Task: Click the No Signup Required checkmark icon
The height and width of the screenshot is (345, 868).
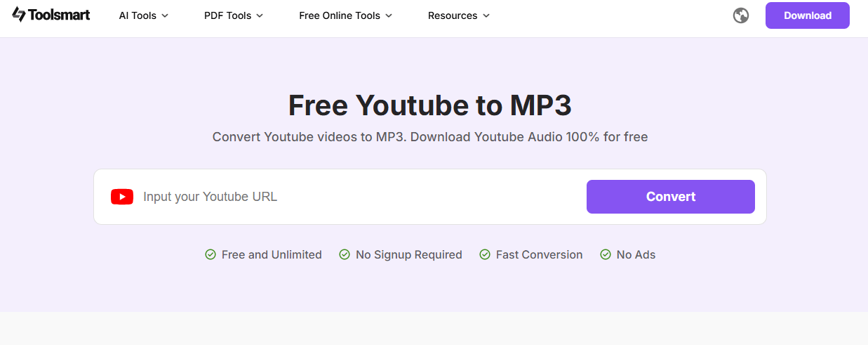Action: pos(345,254)
